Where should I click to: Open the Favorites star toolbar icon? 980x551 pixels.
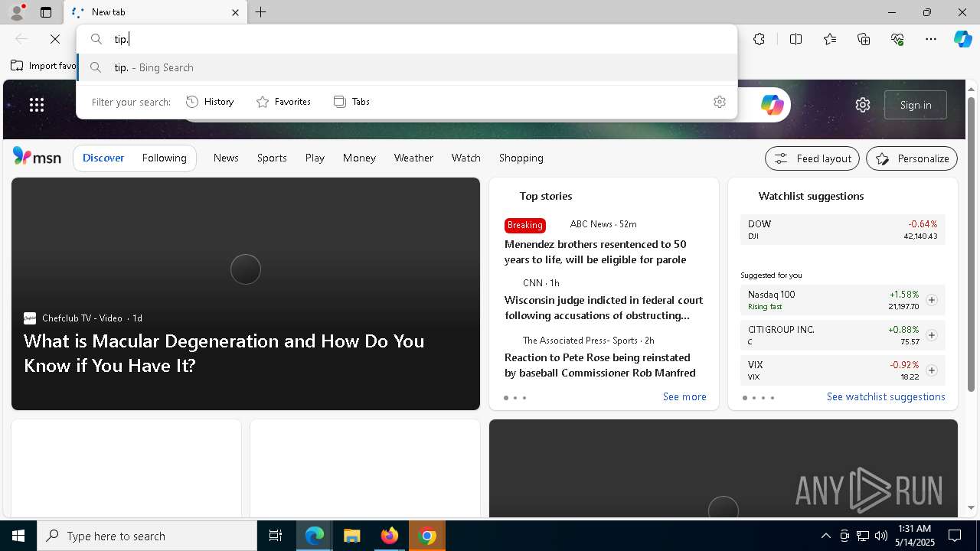(830, 39)
